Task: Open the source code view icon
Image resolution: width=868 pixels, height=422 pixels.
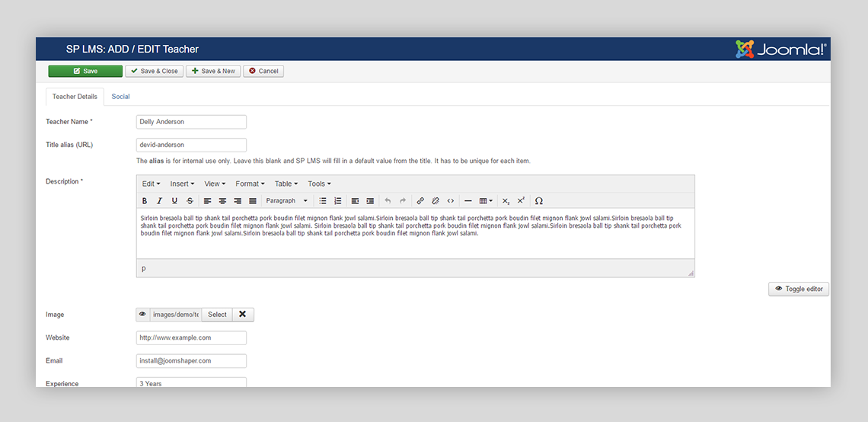Action: click(x=451, y=201)
